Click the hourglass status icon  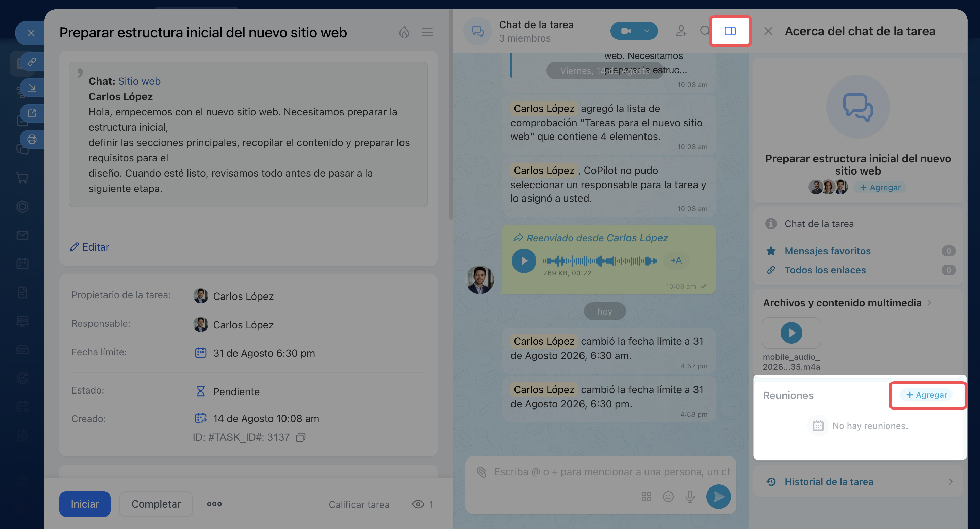[x=200, y=391]
